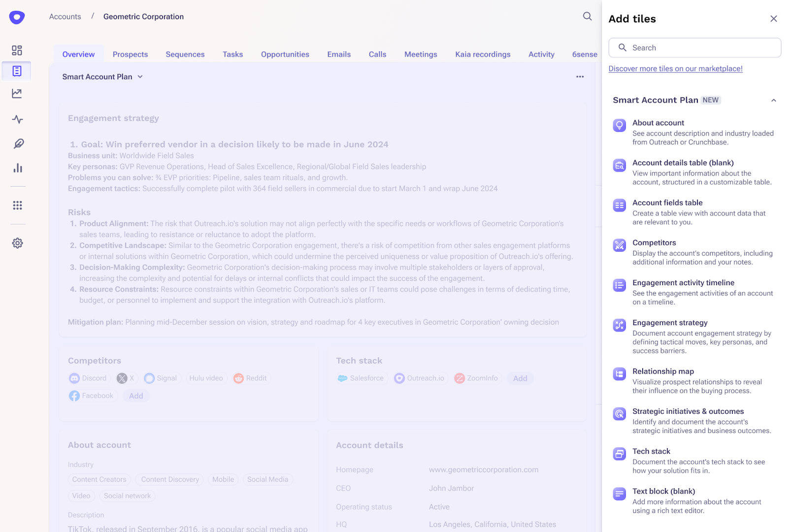Open Settings via the gear icon
This screenshot has height=532, width=788.
17,243
